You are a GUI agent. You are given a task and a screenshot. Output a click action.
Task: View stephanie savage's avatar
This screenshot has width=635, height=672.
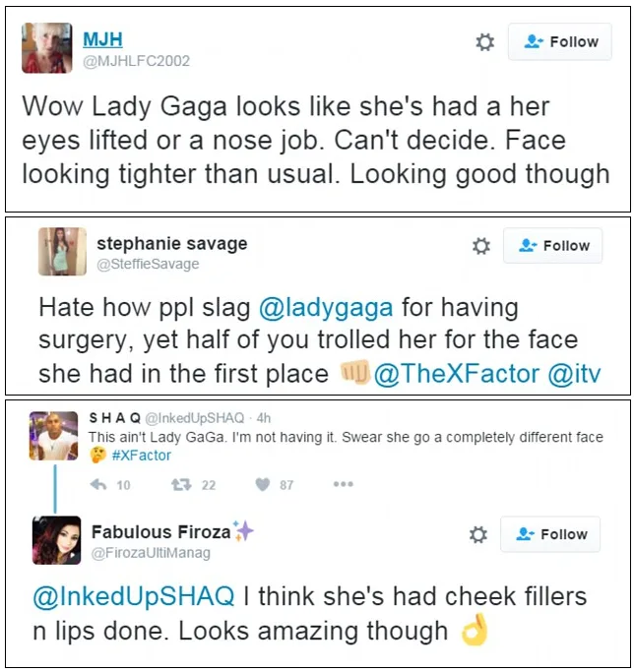(x=62, y=252)
